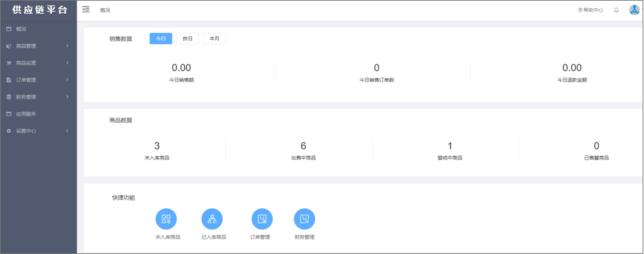
Task: Click the 未入库商品 count 3
Action: (x=157, y=146)
